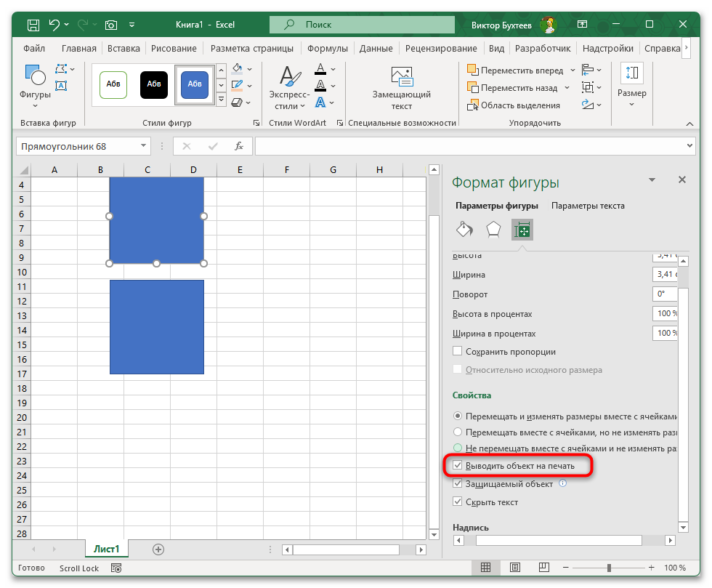Open the Размер size options
Viewport: 712px width, 588px height.
pyautogui.click(x=631, y=86)
